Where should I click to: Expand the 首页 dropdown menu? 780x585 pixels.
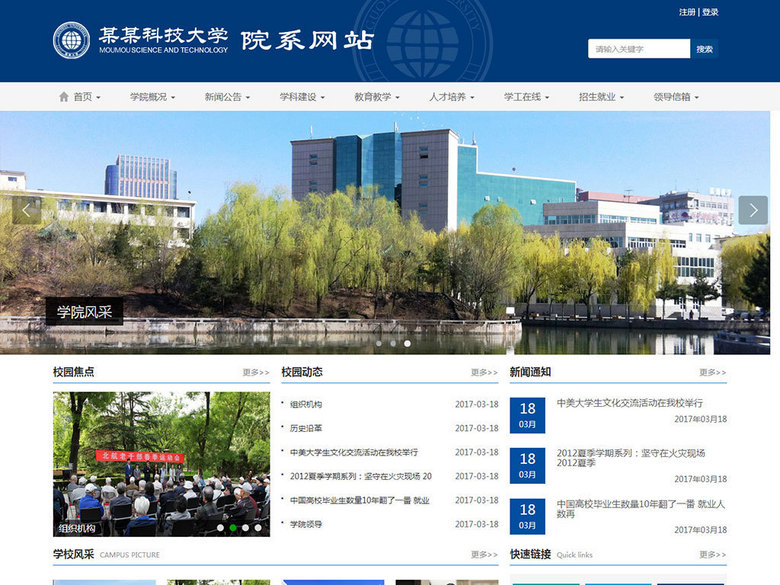[87, 97]
